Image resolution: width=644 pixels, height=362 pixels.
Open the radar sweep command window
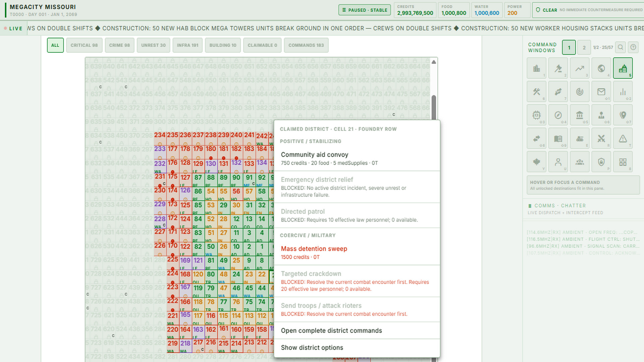580,92
